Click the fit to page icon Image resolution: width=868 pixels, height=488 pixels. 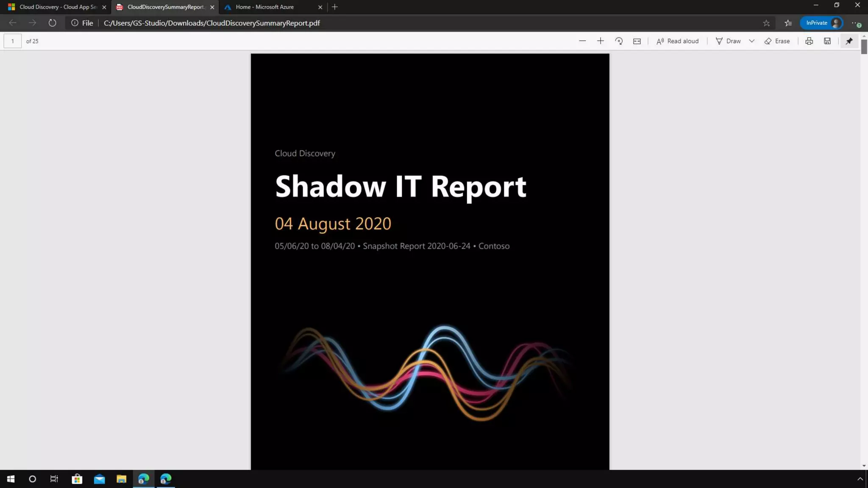(x=637, y=41)
